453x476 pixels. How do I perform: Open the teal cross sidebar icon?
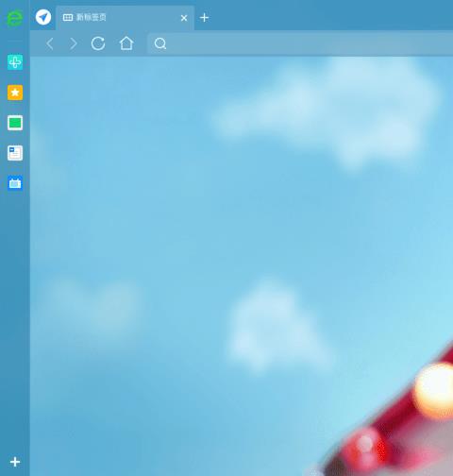(15, 62)
